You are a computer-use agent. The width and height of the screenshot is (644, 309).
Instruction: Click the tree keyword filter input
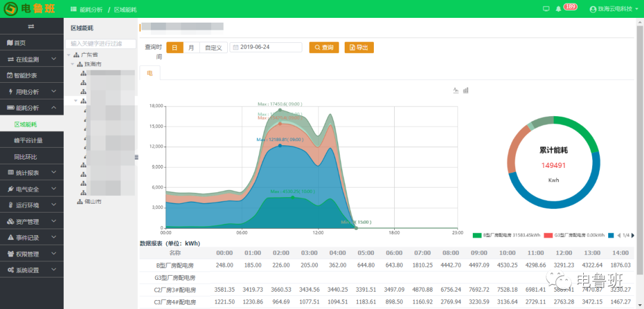[100, 43]
